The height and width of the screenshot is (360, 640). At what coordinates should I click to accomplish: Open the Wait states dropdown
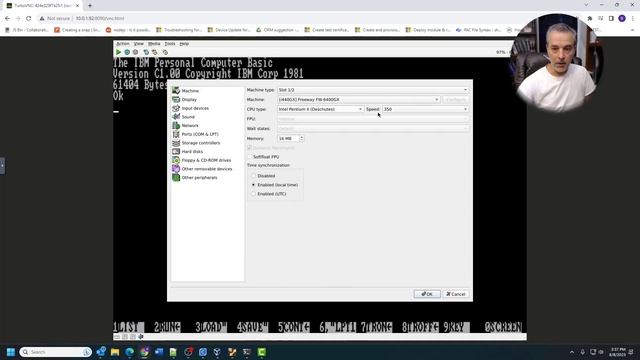point(373,129)
